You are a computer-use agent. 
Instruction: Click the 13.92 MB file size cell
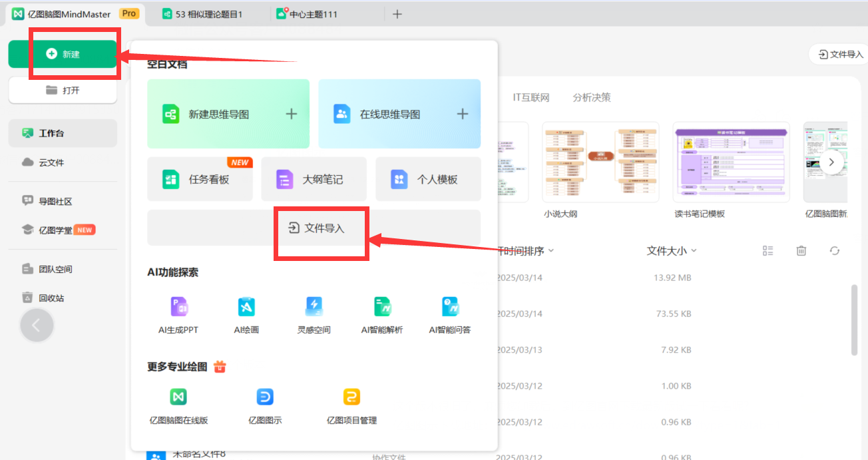point(672,278)
